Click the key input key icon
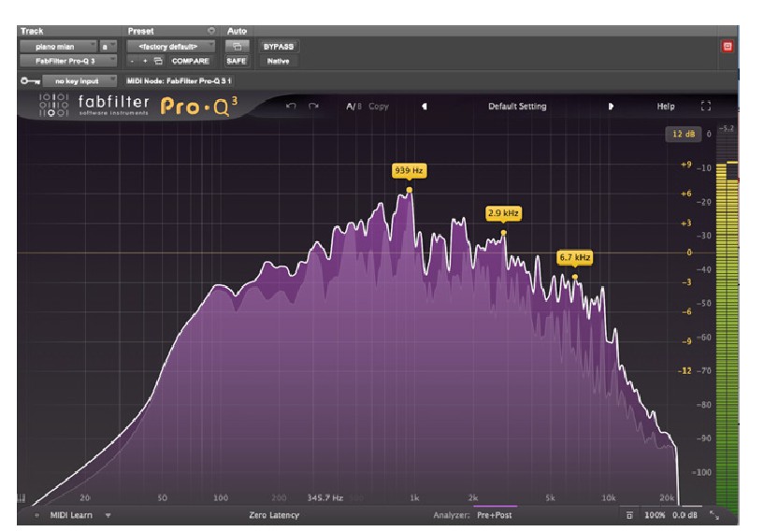 click(x=30, y=80)
